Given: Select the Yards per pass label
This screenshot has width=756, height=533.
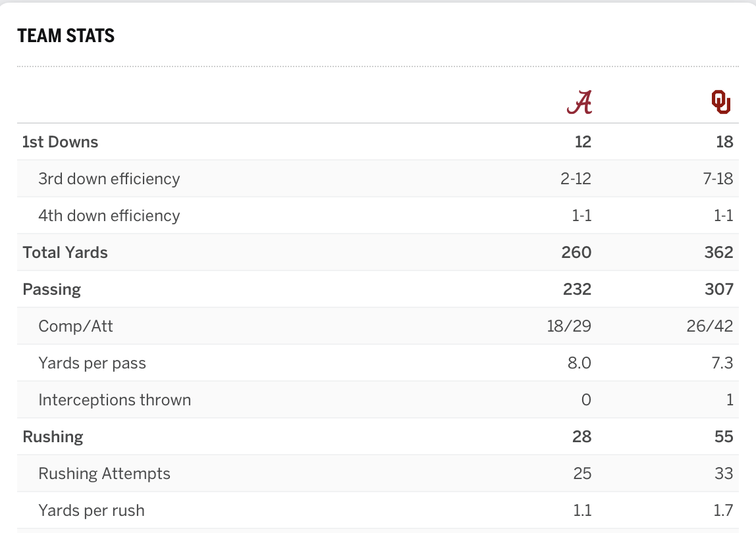Looking at the screenshot, I should [x=92, y=363].
